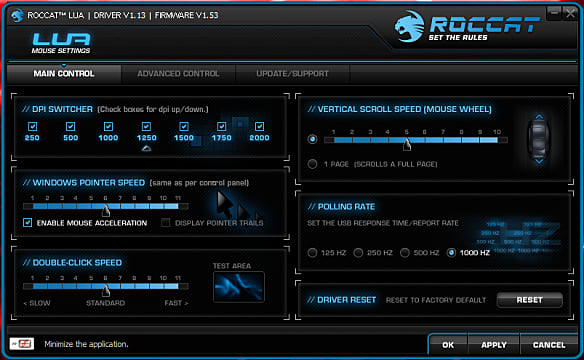Click the 250 DPI value label
584x360 pixels.
pyautogui.click(x=32, y=138)
